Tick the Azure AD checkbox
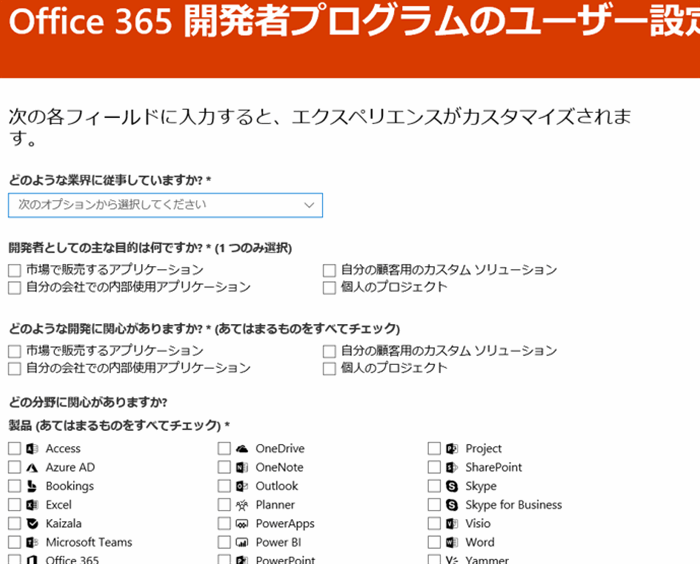The width and height of the screenshot is (700, 564). 14,467
